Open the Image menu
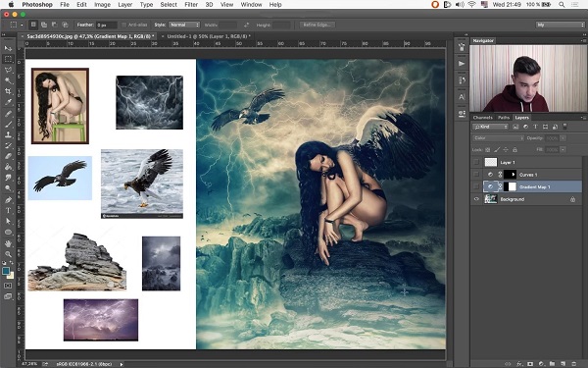Image resolution: width=588 pixels, height=368 pixels. pos(102,5)
